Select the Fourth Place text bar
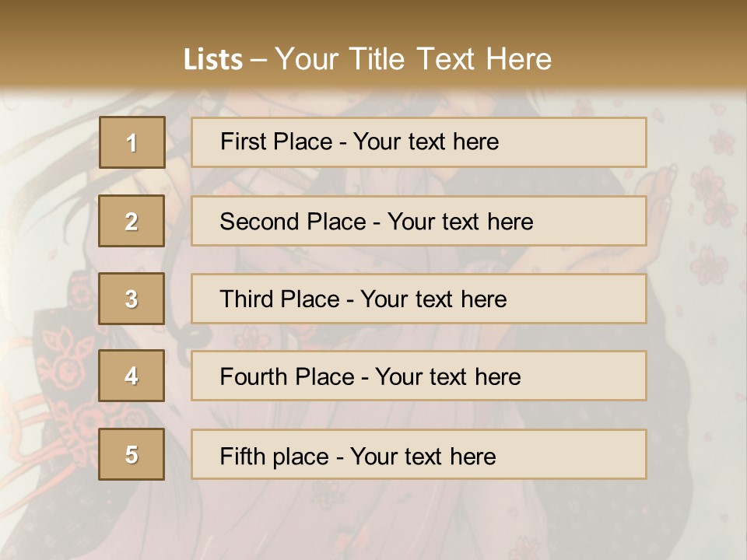This screenshot has width=747, height=560. (x=419, y=376)
